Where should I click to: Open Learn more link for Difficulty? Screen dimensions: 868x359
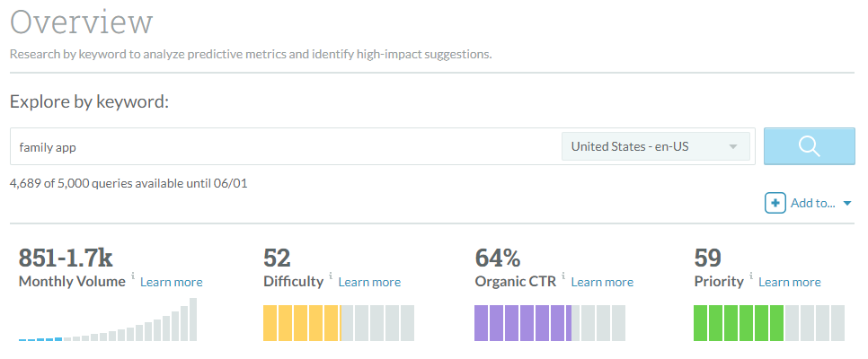(369, 282)
